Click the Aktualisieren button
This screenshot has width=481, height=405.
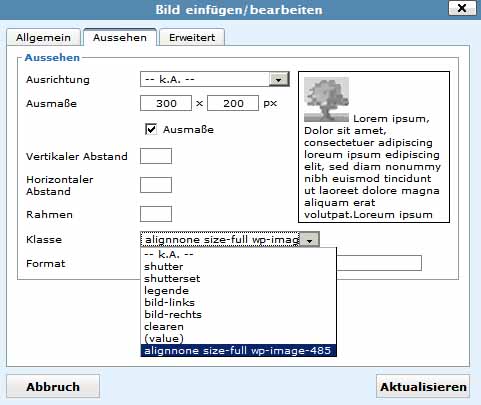click(x=423, y=387)
